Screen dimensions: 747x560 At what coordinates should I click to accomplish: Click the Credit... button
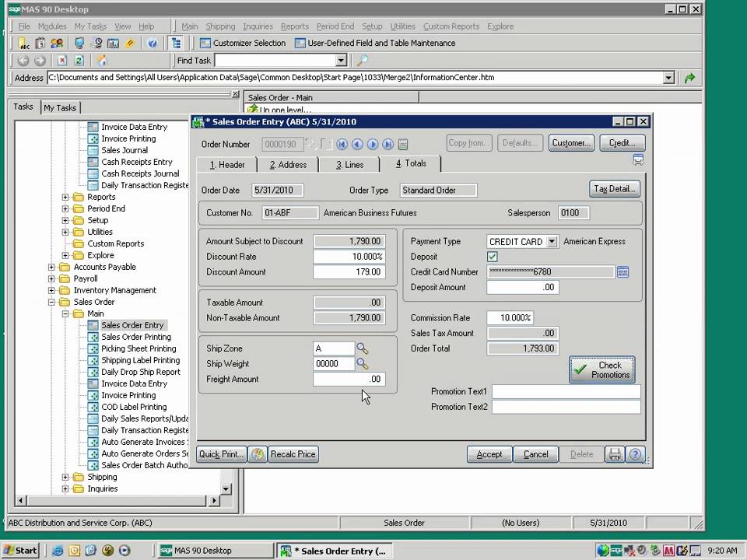tap(622, 143)
